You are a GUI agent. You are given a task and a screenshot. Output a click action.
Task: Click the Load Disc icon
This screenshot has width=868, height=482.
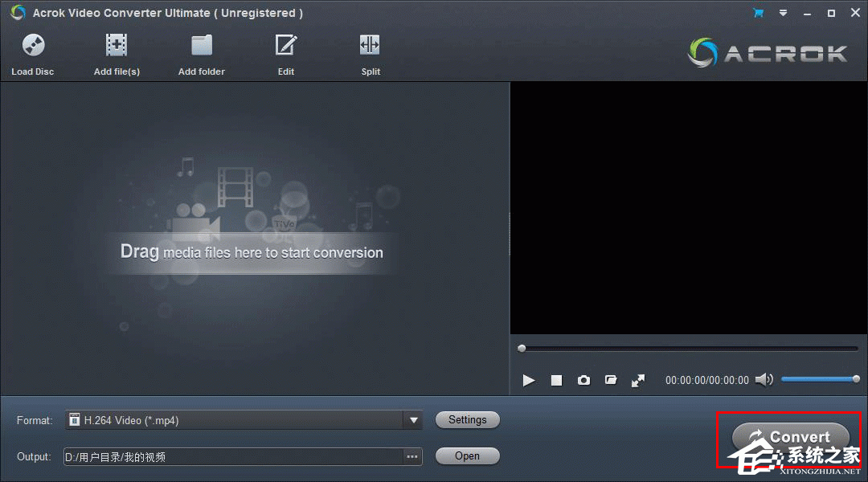(x=33, y=46)
